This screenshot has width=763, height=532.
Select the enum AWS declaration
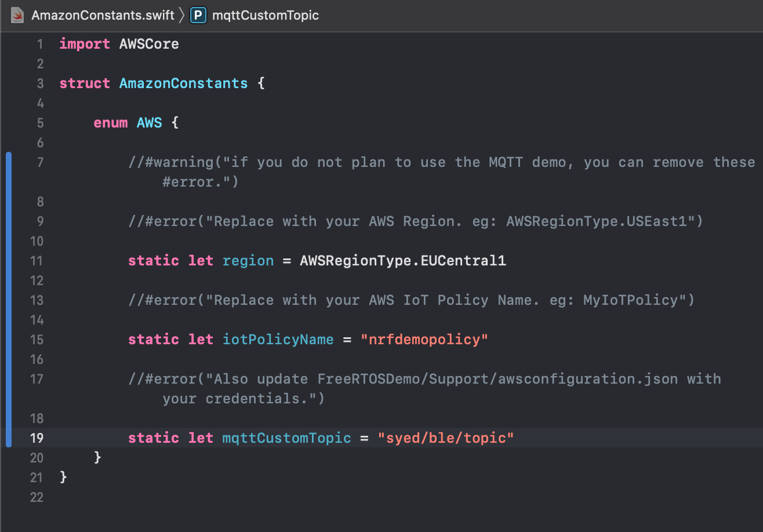[x=135, y=122]
